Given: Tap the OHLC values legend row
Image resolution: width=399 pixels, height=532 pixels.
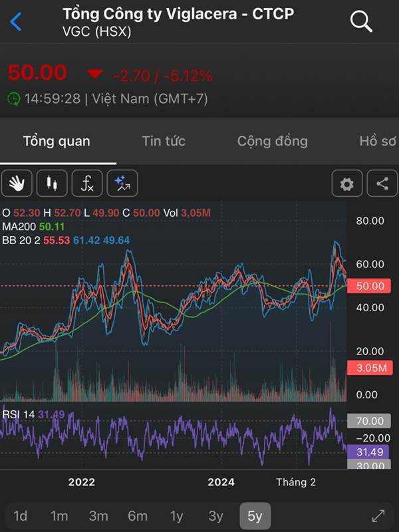Looking at the screenshot, I should [106, 213].
